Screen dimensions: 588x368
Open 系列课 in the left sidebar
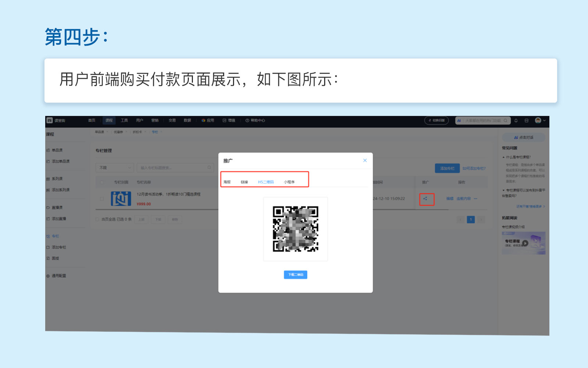click(55, 179)
